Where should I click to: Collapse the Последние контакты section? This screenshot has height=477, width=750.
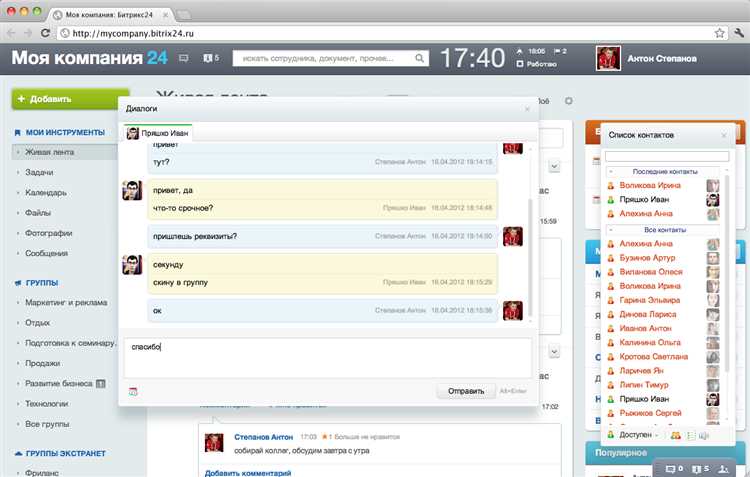tap(611, 172)
